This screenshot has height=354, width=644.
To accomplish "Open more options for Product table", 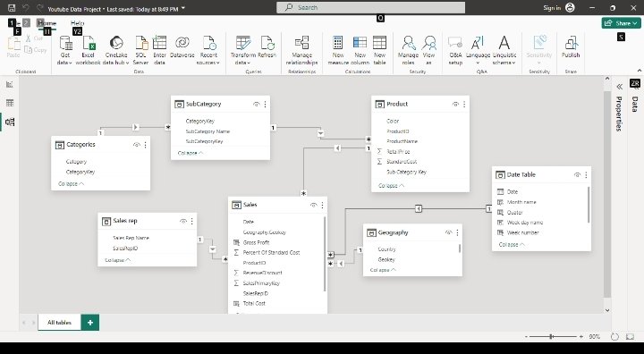I will click(464, 105).
